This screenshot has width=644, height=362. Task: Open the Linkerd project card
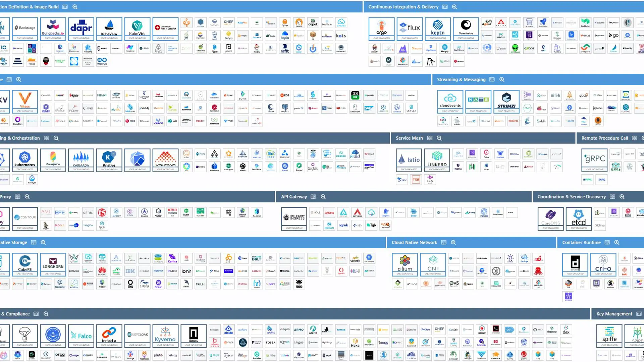pos(437,160)
